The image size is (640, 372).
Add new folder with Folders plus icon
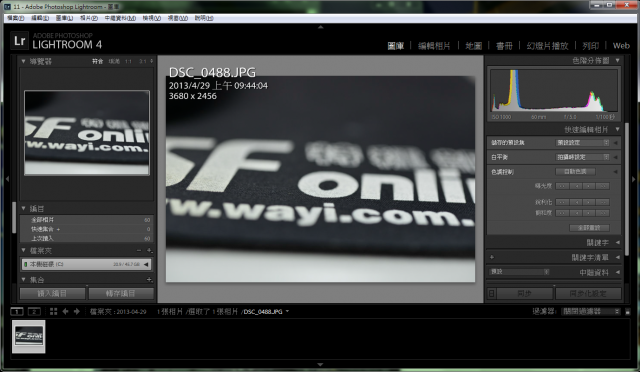[x=149, y=250]
